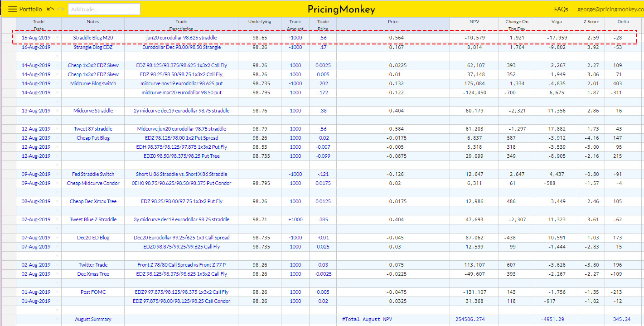Select the Underlying column header
This screenshot has height=326, width=644.
pos(260,25)
